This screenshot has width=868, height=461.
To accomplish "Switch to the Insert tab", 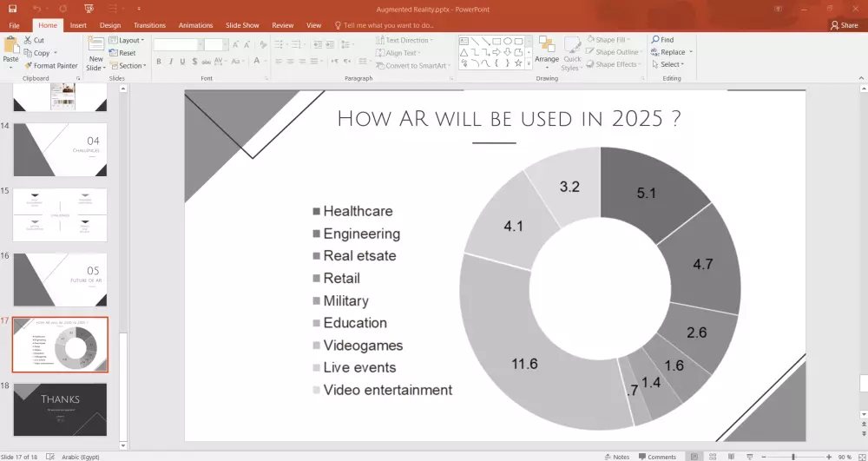I will pos(78,25).
